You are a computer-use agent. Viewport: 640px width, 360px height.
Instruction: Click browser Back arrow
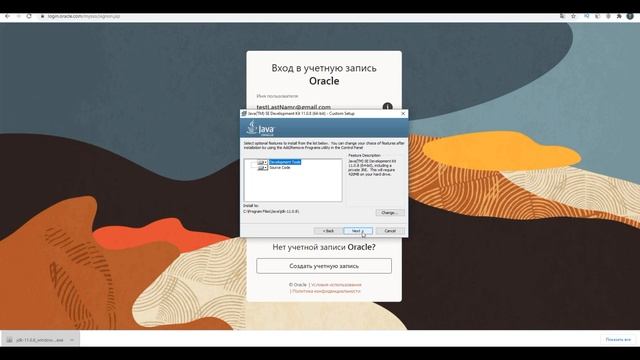(7, 16)
